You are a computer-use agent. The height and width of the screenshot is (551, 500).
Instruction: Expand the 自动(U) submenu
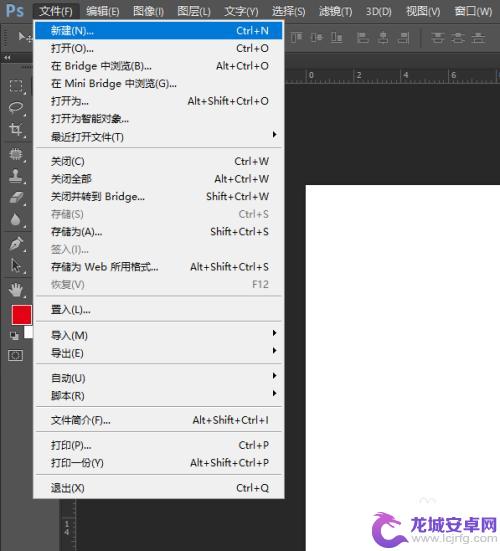pos(158,378)
